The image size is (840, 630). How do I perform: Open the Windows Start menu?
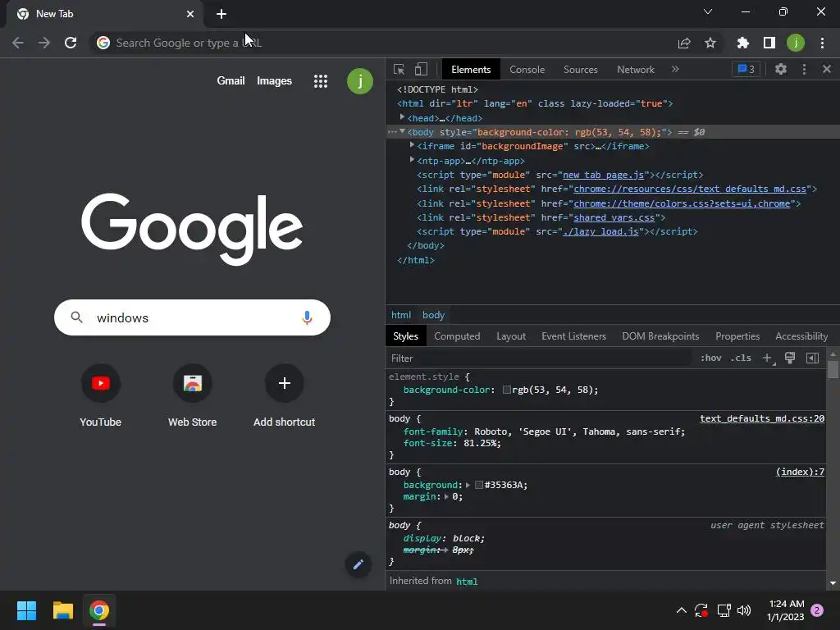coord(26,610)
